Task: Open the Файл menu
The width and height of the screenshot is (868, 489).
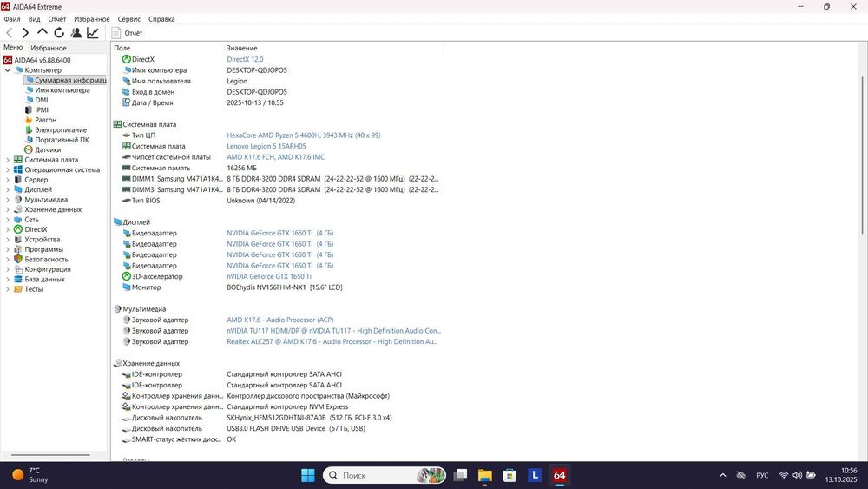Action: pos(11,19)
